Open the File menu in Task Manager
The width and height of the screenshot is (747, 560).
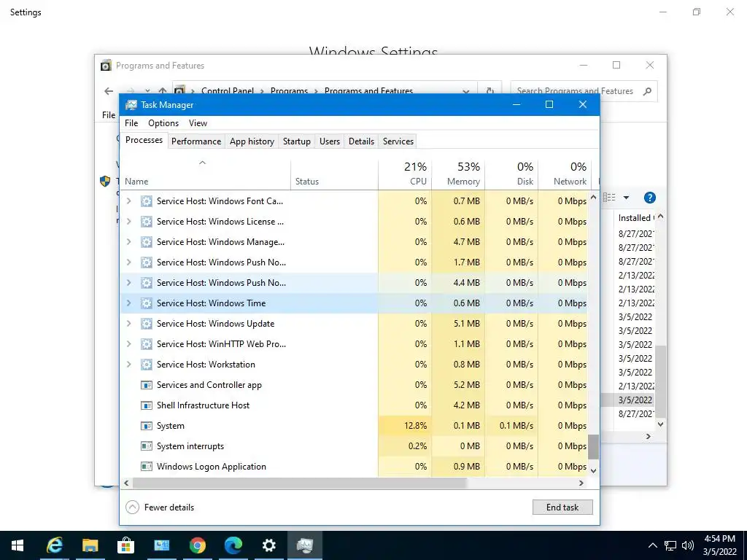tap(131, 122)
